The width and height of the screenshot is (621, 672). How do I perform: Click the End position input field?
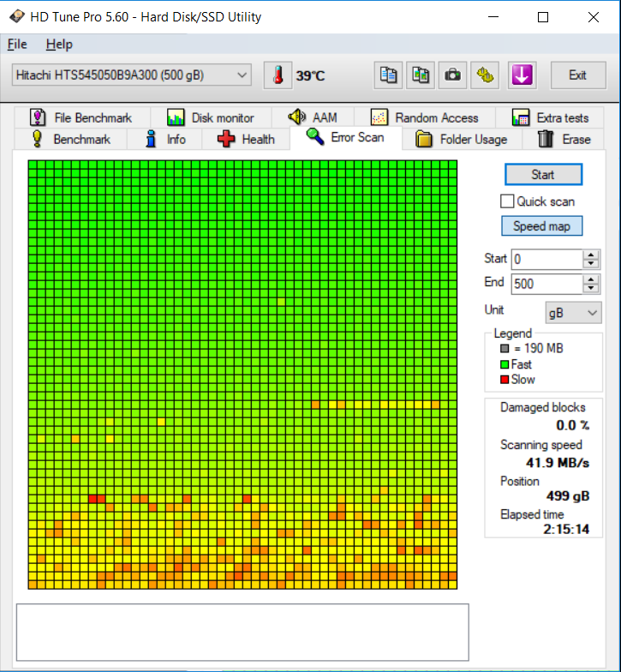(x=546, y=284)
